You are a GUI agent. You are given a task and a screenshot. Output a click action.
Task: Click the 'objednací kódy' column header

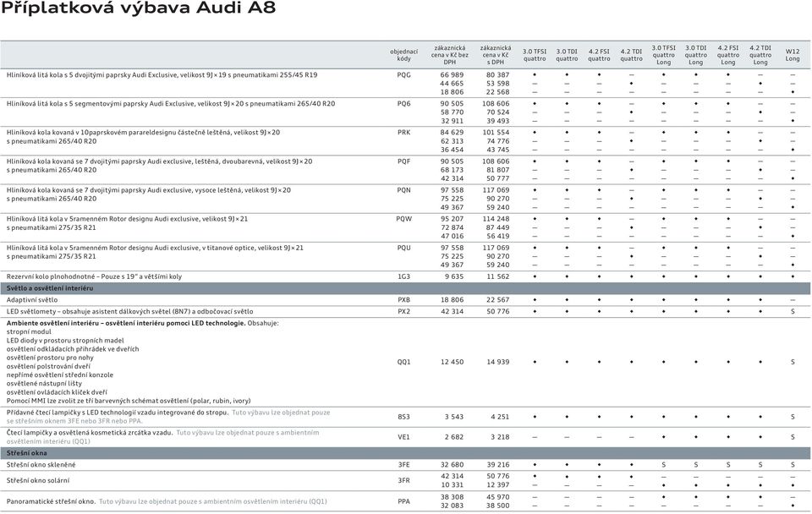[x=404, y=56]
